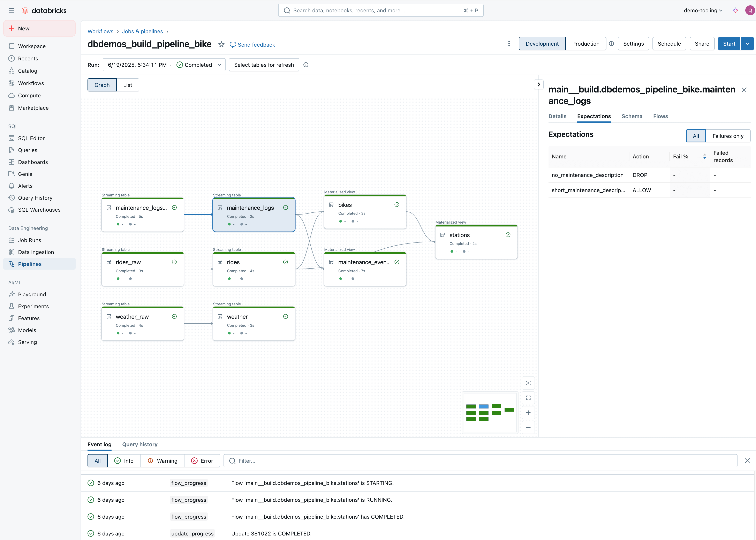Zoom in on graph with plus icon
The width and height of the screenshot is (756, 540).
click(528, 413)
